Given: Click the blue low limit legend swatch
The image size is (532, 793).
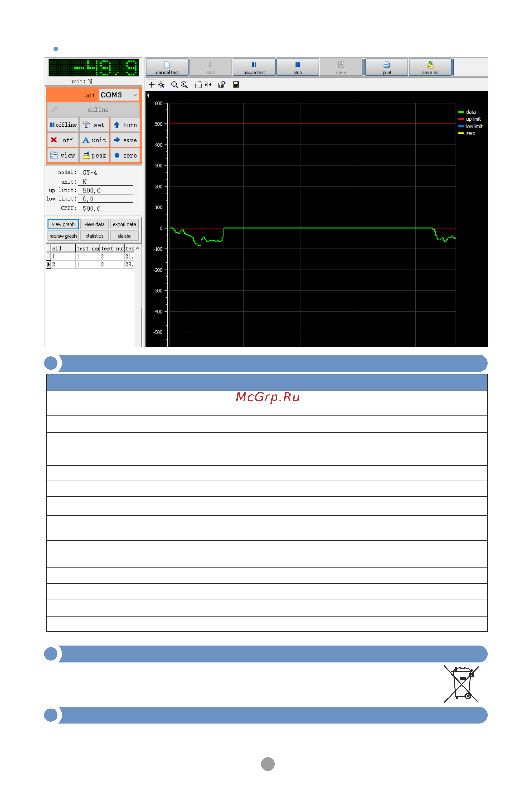Looking at the screenshot, I should (461, 126).
